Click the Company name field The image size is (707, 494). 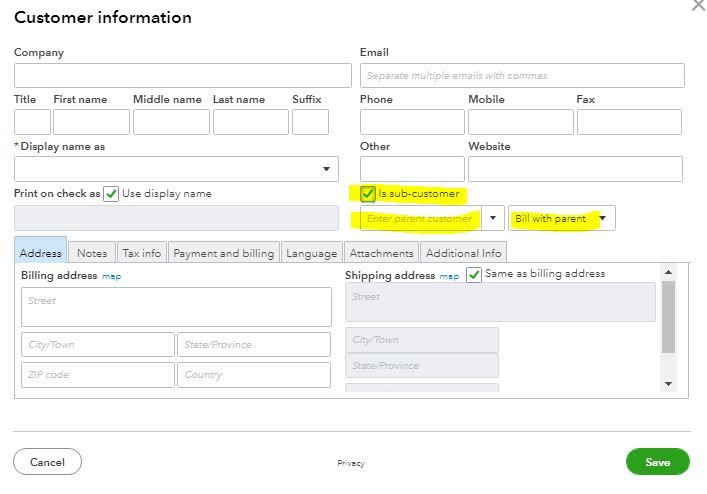(183, 76)
